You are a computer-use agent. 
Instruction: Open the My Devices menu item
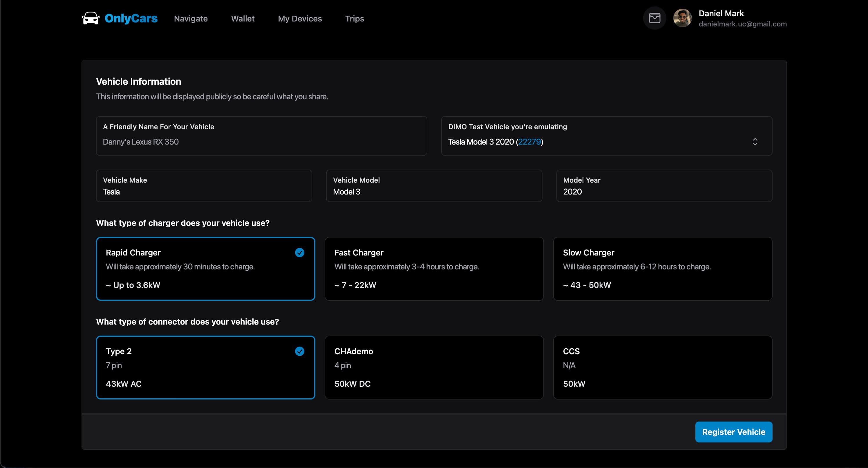(x=300, y=19)
